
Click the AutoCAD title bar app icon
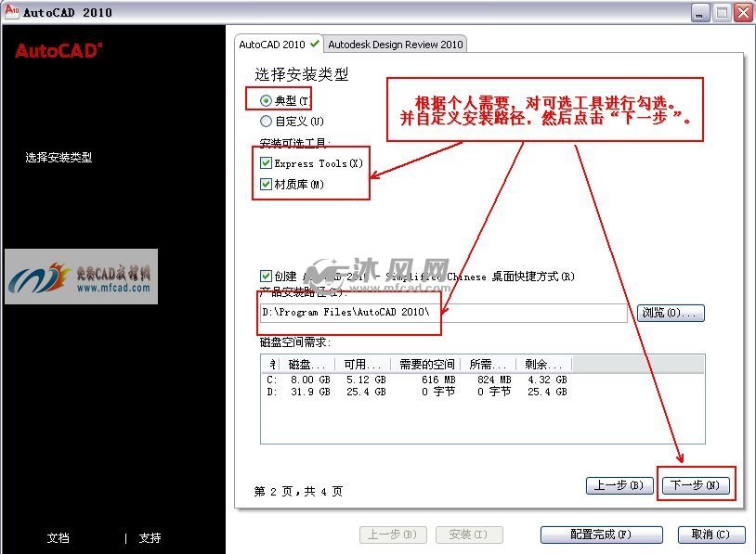(12, 11)
